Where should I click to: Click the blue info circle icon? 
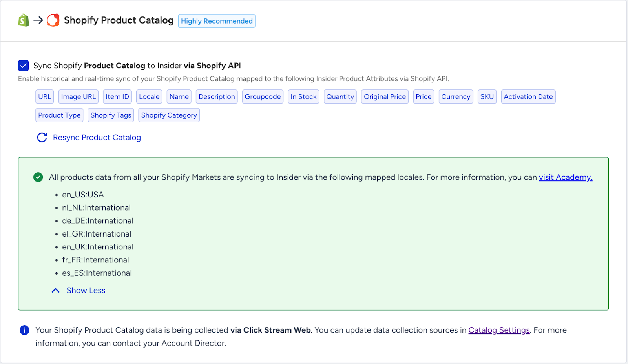pyautogui.click(x=24, y=330)
